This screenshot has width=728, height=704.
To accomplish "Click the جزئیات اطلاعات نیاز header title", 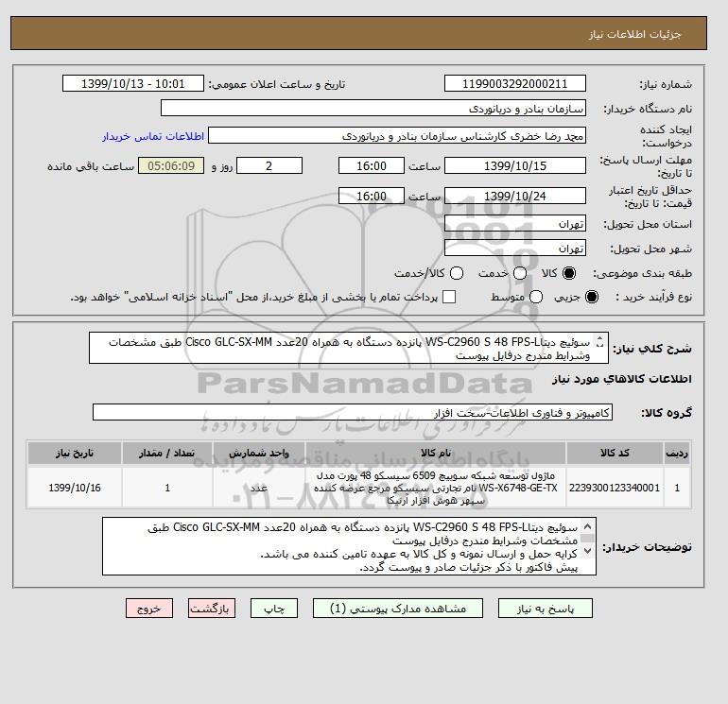I will [634, 34].
